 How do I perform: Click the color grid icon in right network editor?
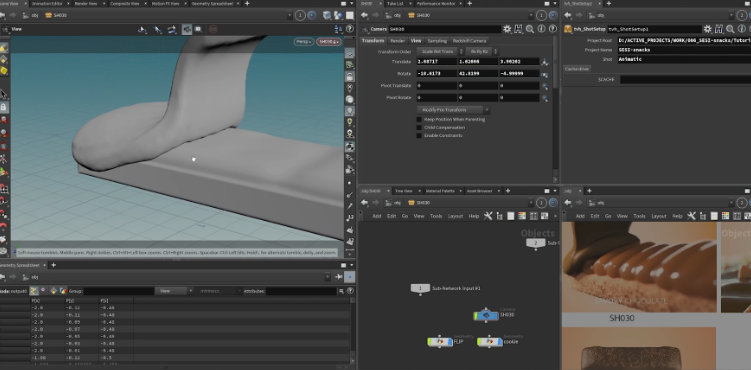click(725, 216)
